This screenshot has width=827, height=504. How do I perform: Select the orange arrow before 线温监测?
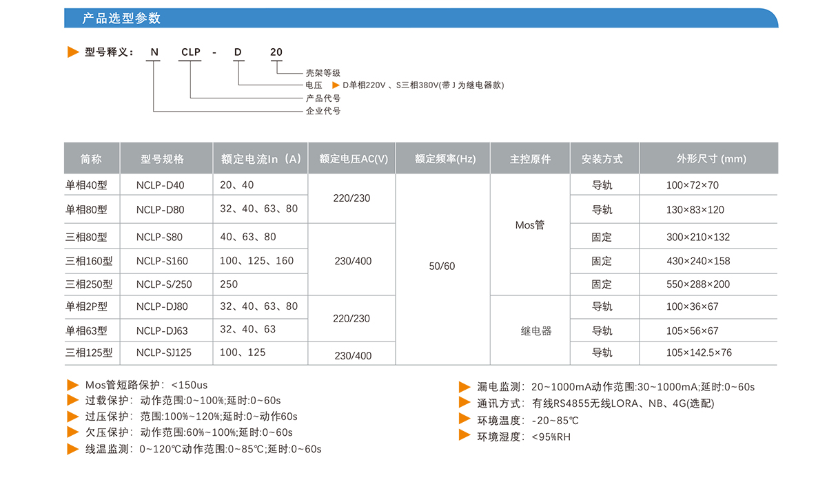coord(72,449)
